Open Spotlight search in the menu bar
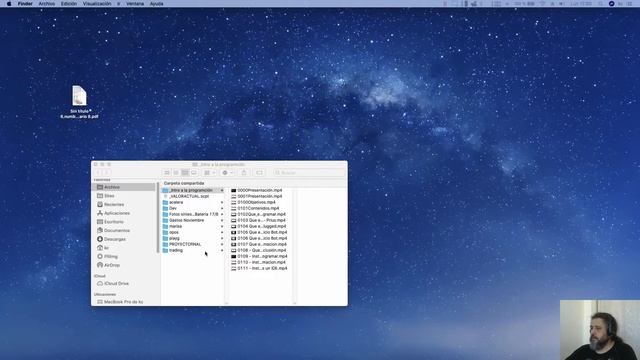640x360 pixels. (x=600, y=4)
